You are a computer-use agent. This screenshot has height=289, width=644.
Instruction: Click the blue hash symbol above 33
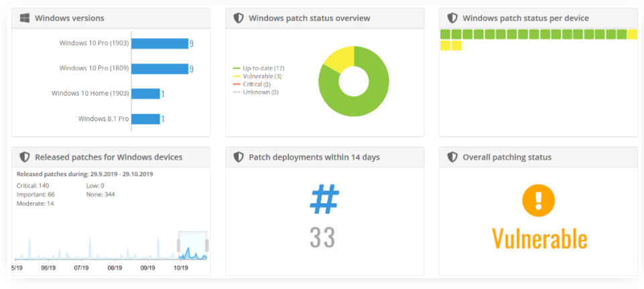tap(324, 199)
